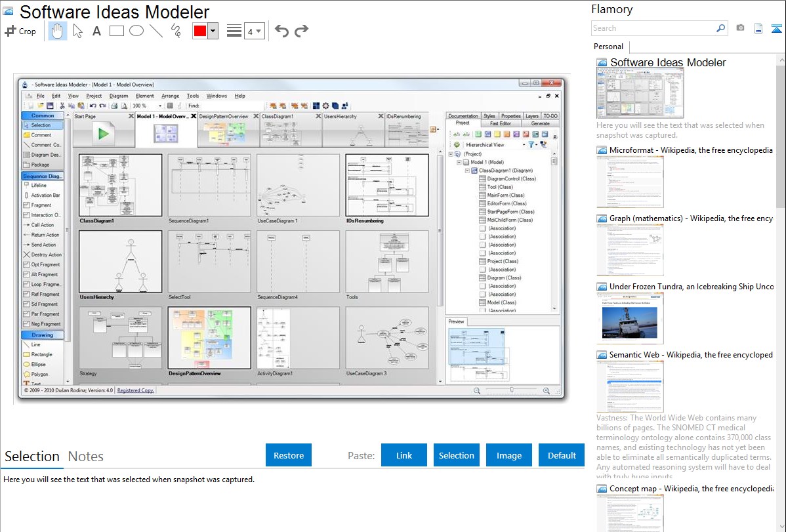Click the MainForm (Class) tree item
786x532 pixels.
pos(505,195)
